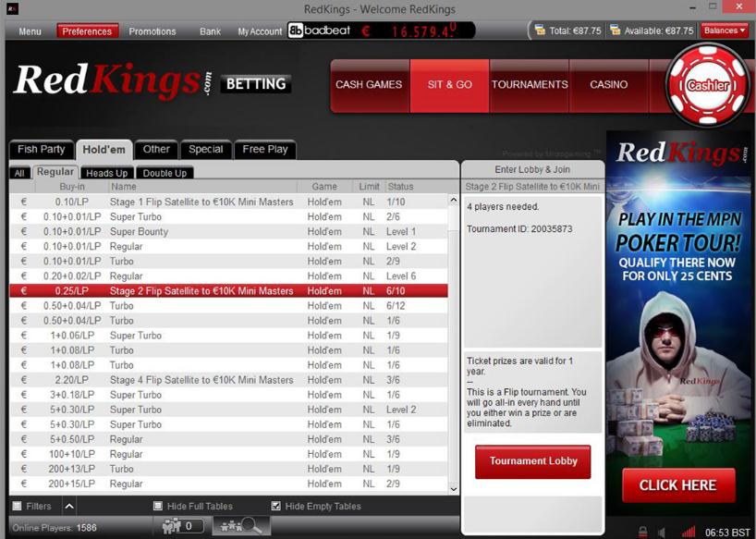Expand the Filters panel with chevron arrow
Screen dimensions: 756x539
(68, 506)
